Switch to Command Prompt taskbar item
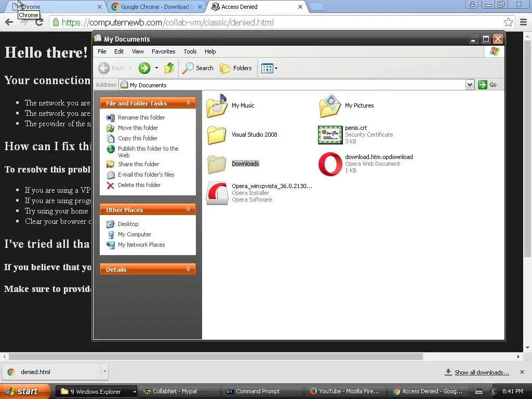Image resolution: width=532 pixels, height=399 pixels. [x=262, y=392]
